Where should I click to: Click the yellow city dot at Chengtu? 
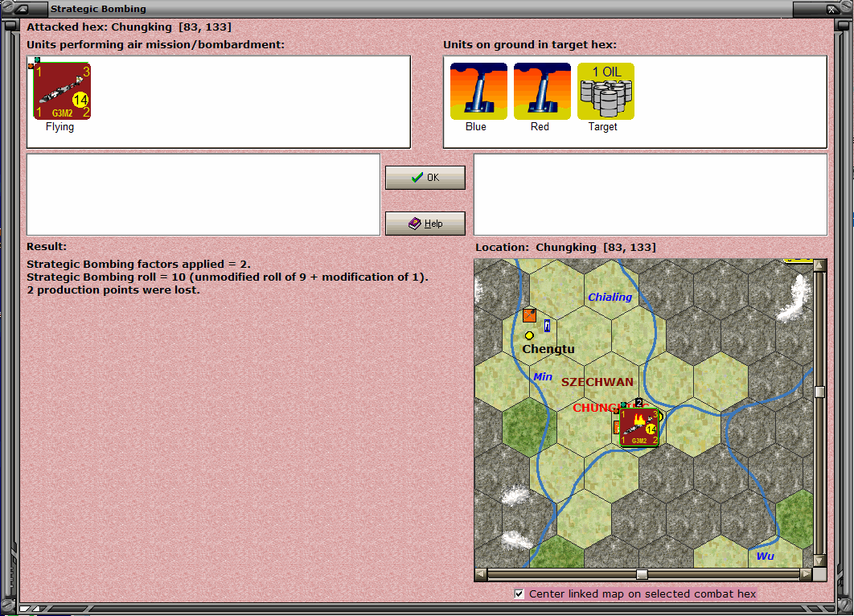[529, 335]
